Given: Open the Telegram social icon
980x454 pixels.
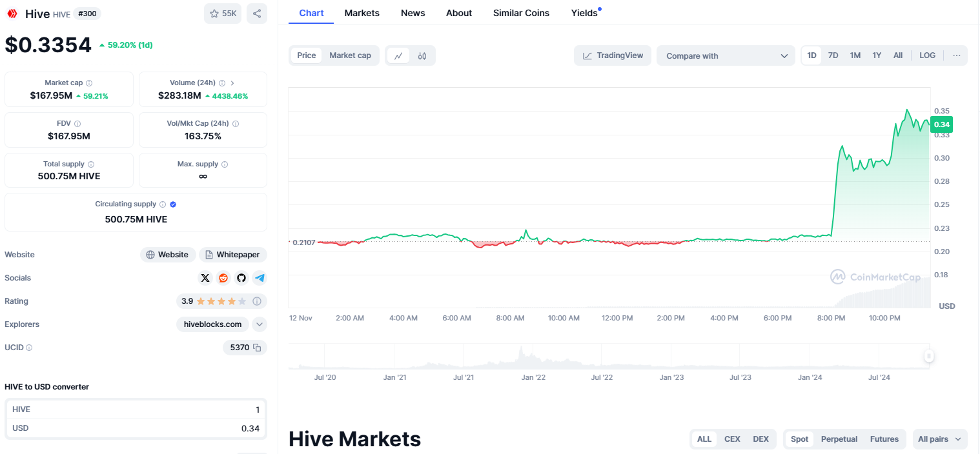Looking at the screenshot, I should (260, 278).
